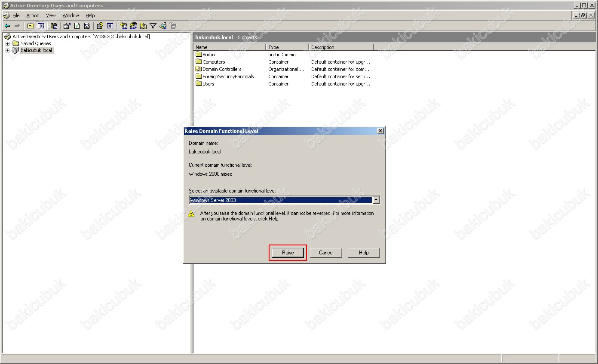The image size is (598, 364).
Task: Restore the inner console window
Action: (x=583, y=15)
